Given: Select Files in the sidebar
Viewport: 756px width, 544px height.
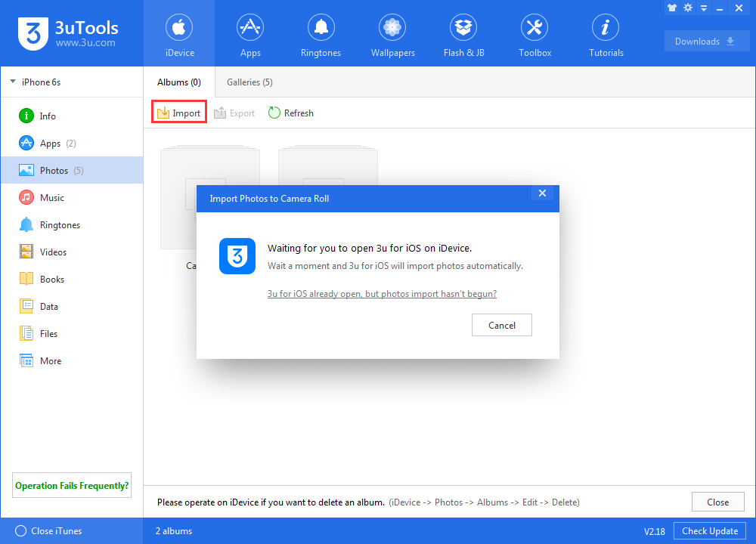Looking at the screenshot, I should pyautogui.click(x=72, y=333).
